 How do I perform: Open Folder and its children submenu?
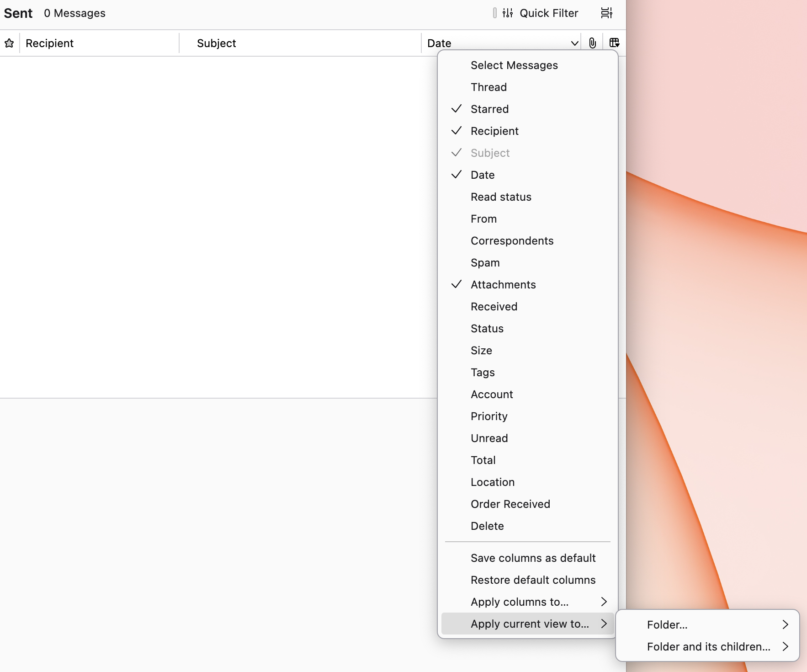click(x=707, y=646)
